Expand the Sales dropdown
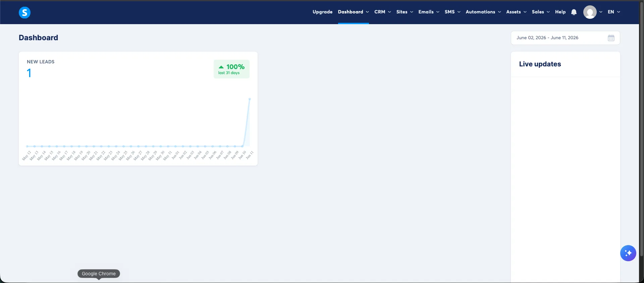This screenshot has height=283, width=644. [541, 12]
